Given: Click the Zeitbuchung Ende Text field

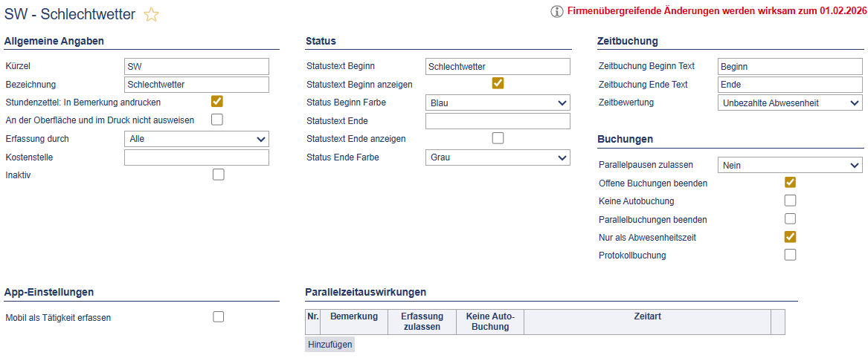Looking at the screenshot, I should coord(790,85).
